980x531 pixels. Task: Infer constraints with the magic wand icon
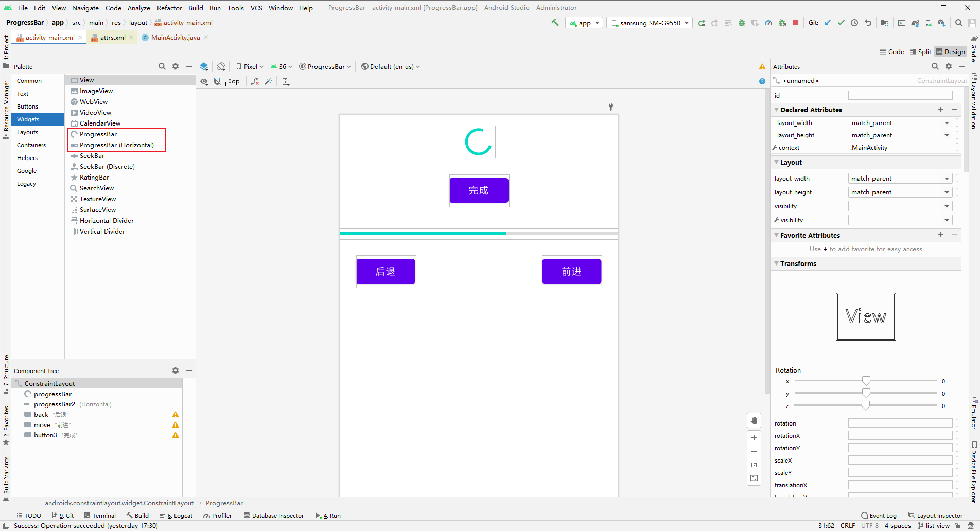tap(269, 81)
